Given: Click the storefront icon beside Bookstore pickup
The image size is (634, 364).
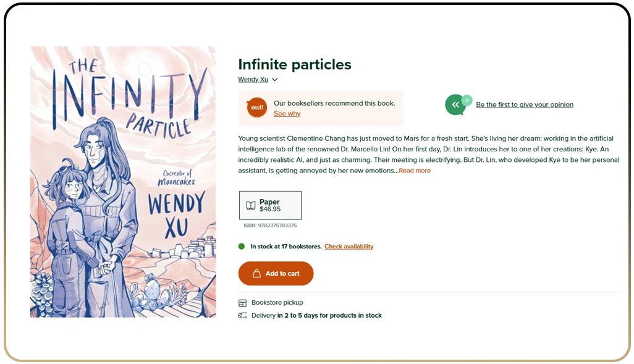Looking at the screenshot, I should click(242, 303).
